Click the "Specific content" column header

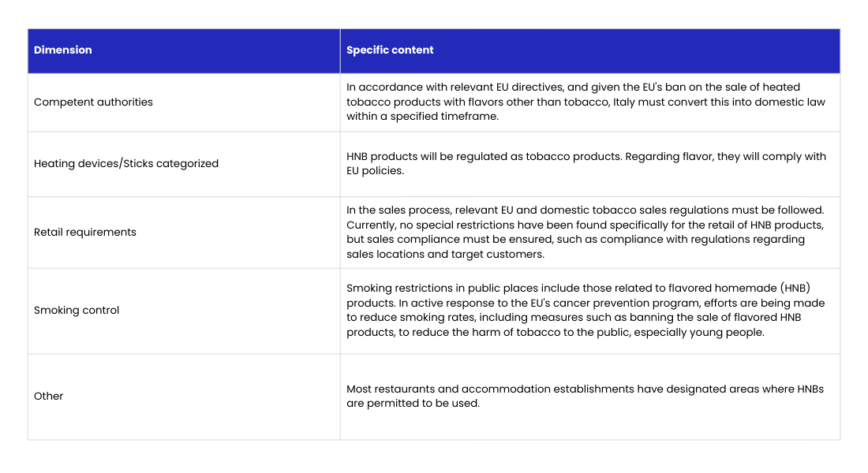point(390,50)
